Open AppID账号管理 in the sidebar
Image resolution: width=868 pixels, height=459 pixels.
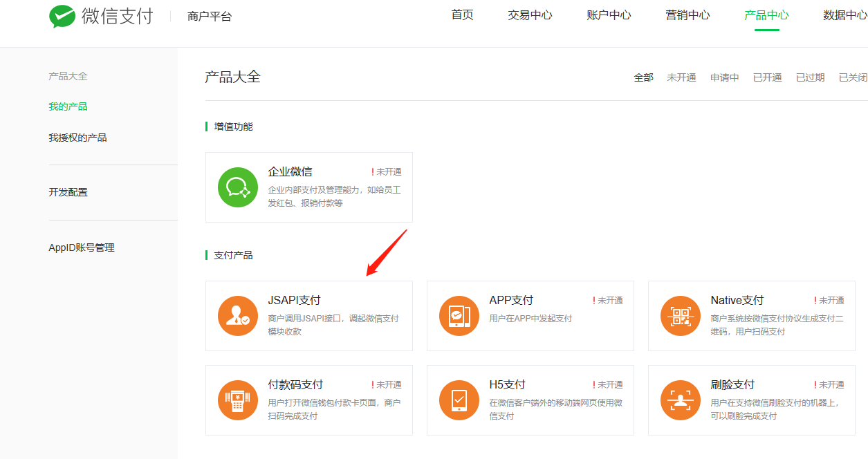(x=82, y=247)
